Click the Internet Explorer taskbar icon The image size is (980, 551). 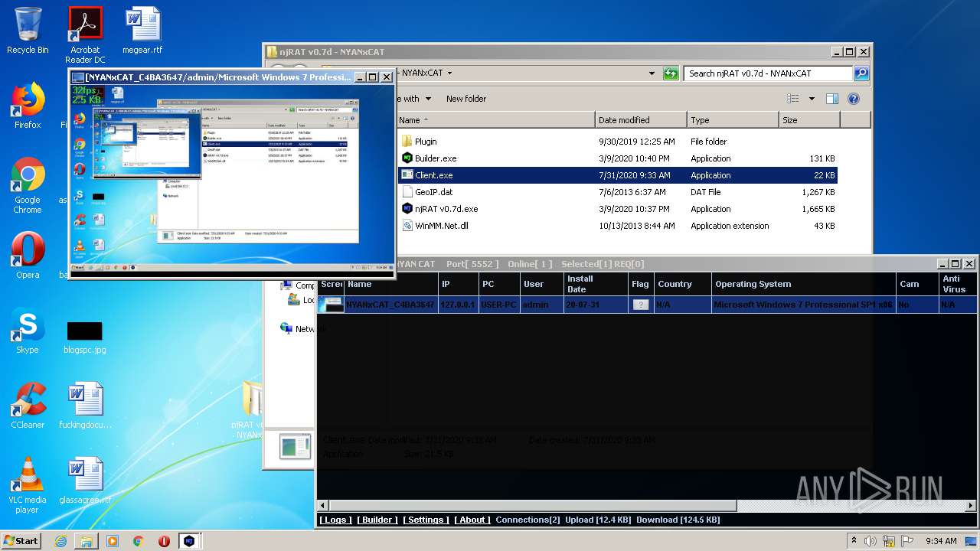point(60,541)
